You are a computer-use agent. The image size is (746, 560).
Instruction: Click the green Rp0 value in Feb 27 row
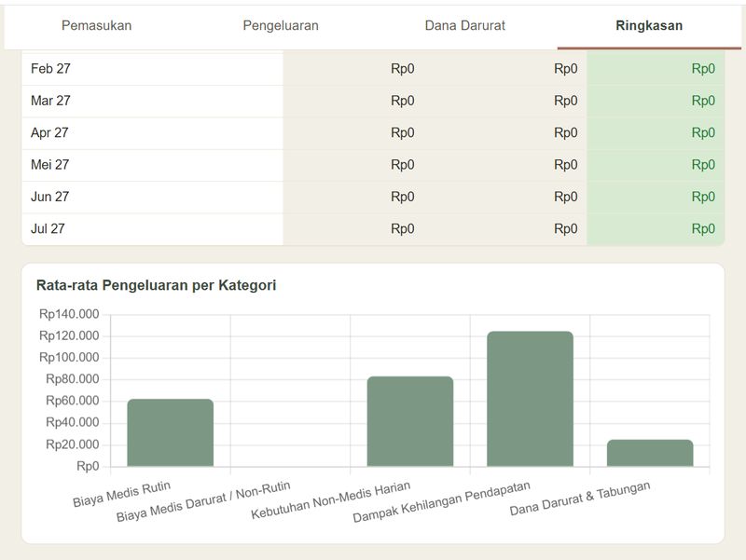[703, 69]
